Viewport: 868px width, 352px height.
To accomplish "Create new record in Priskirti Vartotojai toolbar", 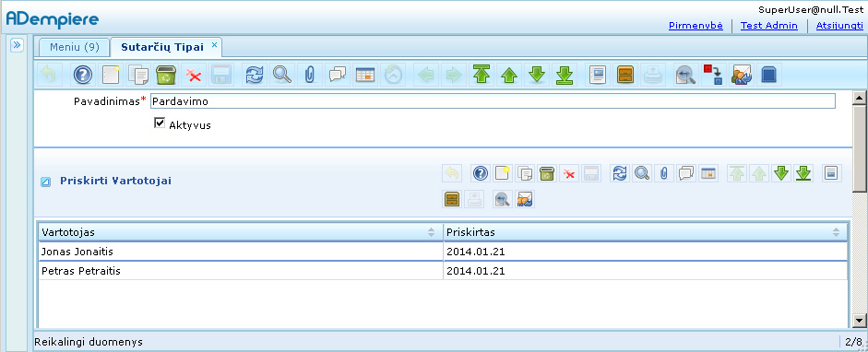I will [x=502, y=173].
